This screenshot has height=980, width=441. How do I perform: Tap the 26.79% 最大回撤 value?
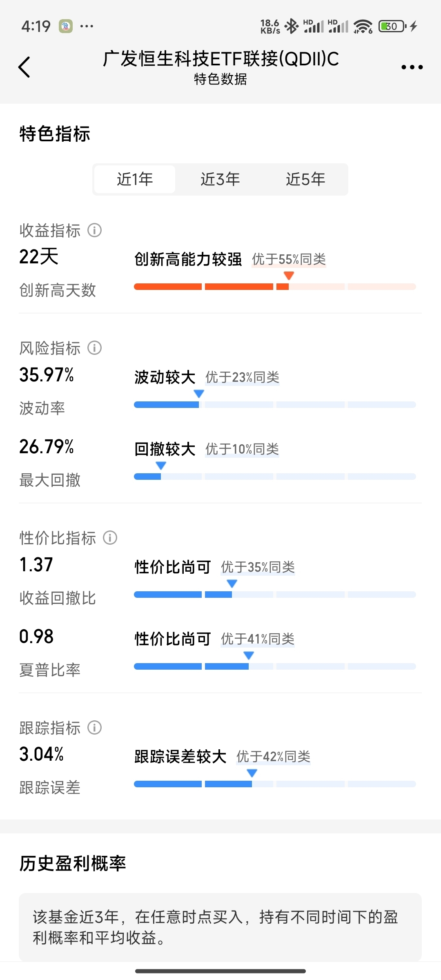(x=47, y=447)
